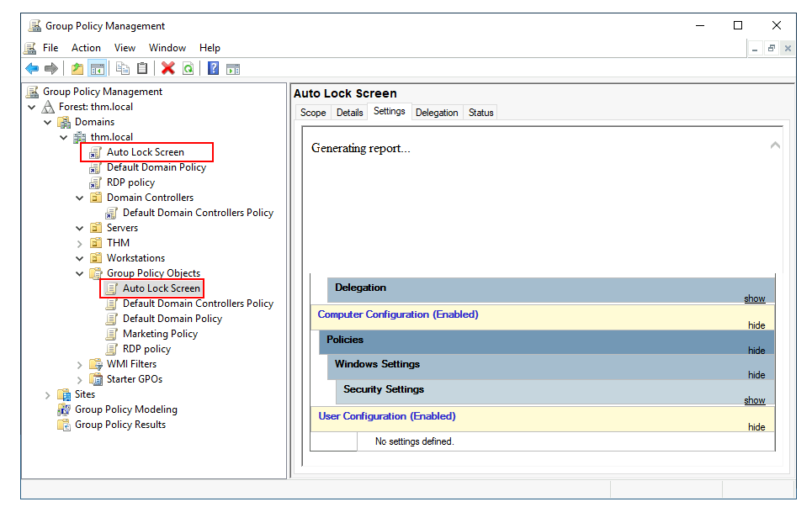
Task: Select Marketing Policy in Group Policy Objects
Action: (x=160, y=334)
